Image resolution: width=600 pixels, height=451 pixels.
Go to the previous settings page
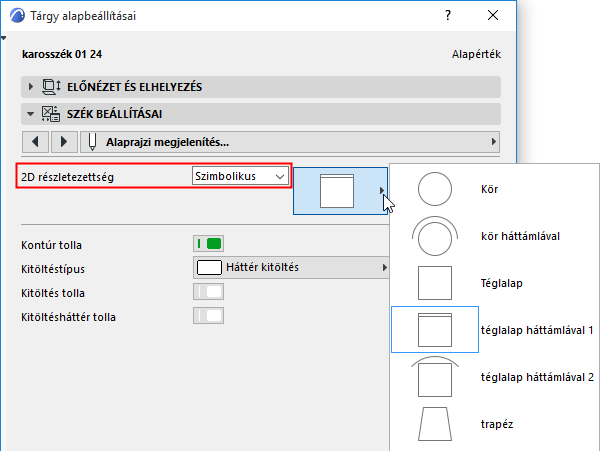click(36, 142)
